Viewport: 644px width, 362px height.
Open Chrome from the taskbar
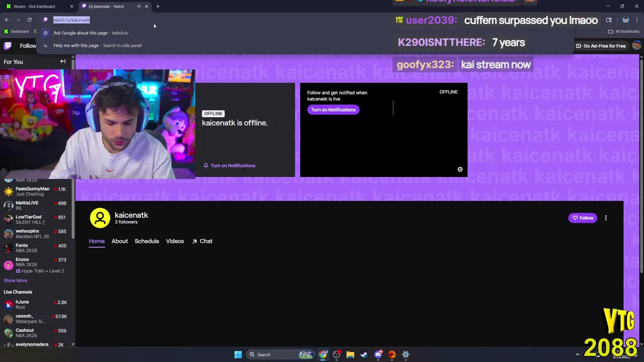(x=323, y=354)
